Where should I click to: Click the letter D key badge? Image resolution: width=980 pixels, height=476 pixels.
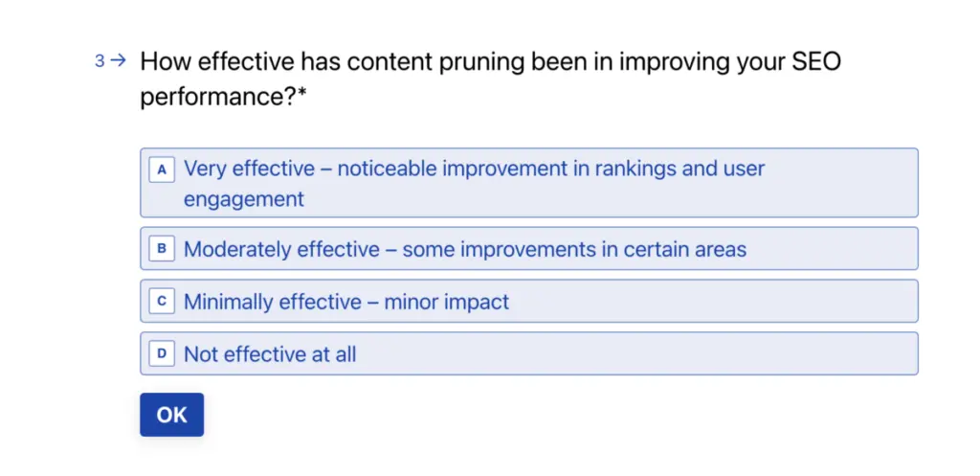pos(162,354)
